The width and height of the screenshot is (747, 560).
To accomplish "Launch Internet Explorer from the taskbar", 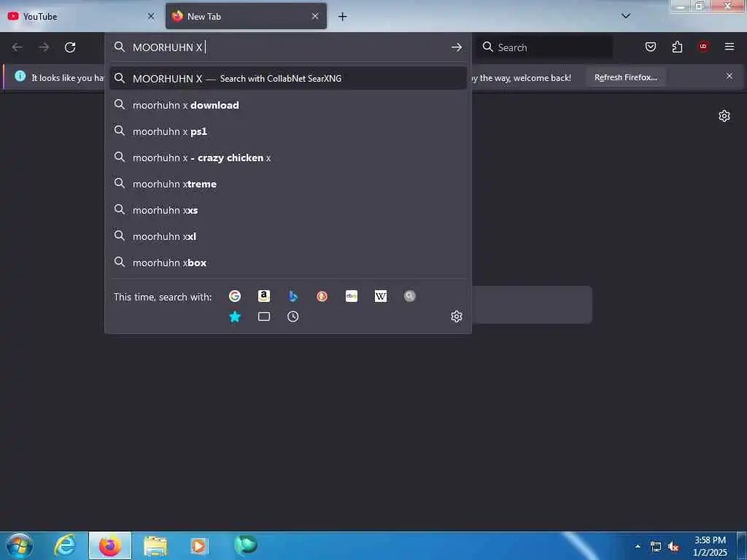I will (x=65, y=545).
